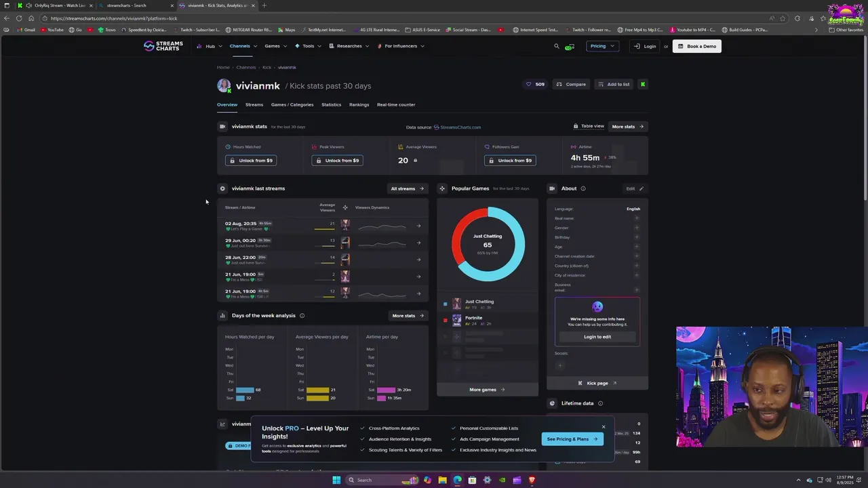Click the plus icon beside Channel creation date
Image resolution: width=868 pixels, height=488 pixels.
tap(637, 256)
